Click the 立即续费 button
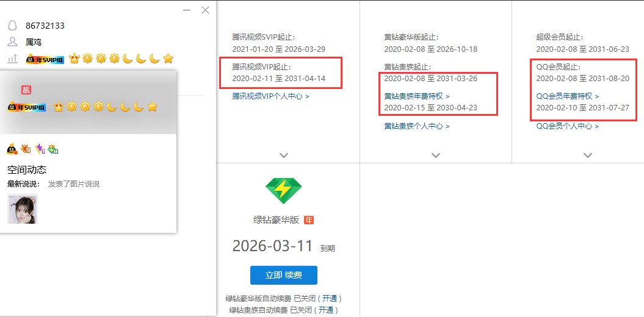644x317 pixels. click(283, 275)
